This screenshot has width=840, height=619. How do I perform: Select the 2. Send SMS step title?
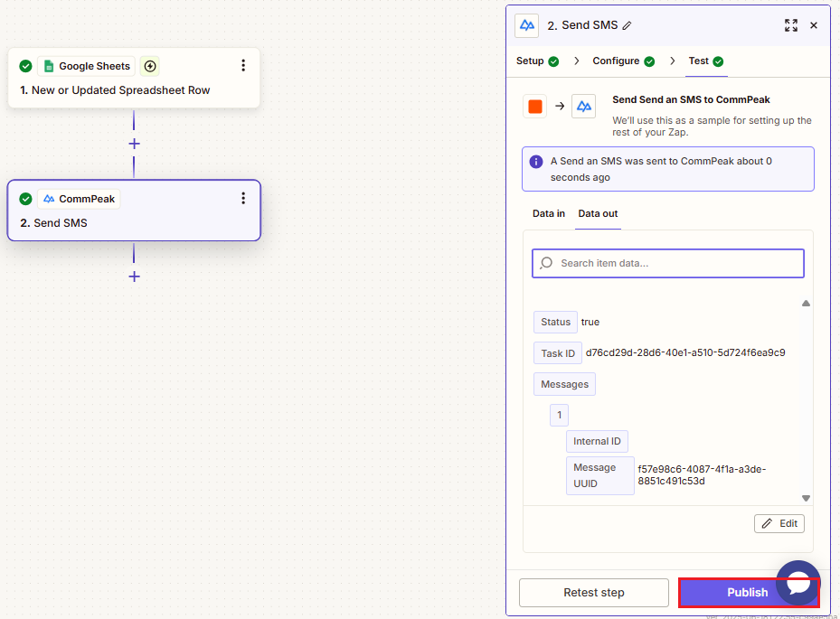53,223
